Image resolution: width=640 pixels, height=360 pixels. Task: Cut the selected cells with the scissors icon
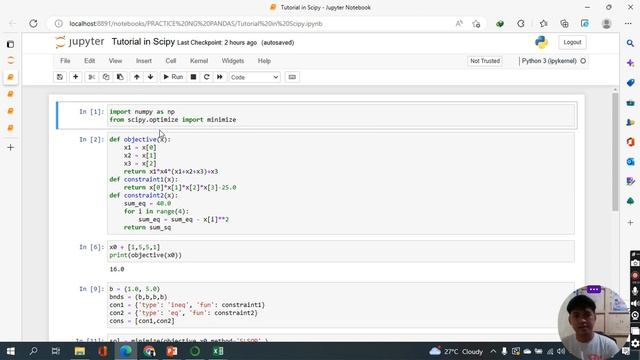point(91,77)
